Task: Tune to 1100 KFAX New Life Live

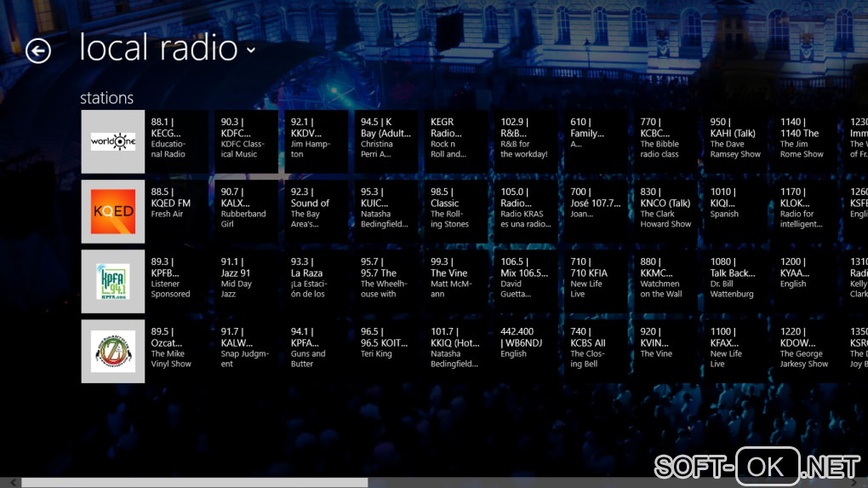Action: click(735, 351)
